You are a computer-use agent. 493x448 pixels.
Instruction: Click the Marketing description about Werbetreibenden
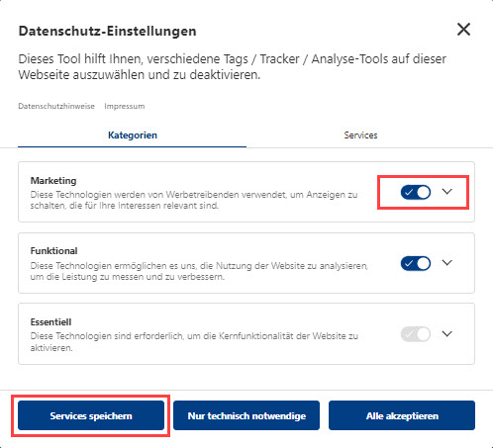coord(194,200)
